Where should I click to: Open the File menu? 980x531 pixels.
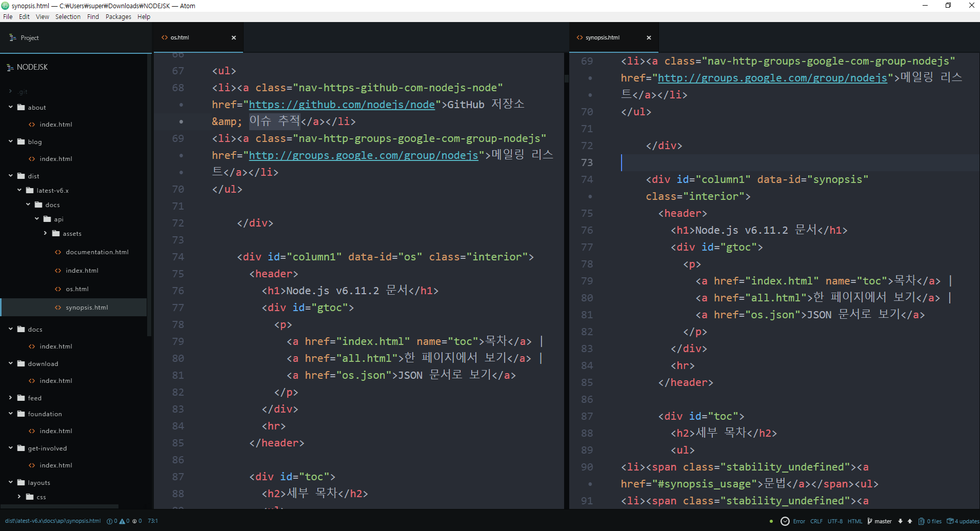[8, 17]
